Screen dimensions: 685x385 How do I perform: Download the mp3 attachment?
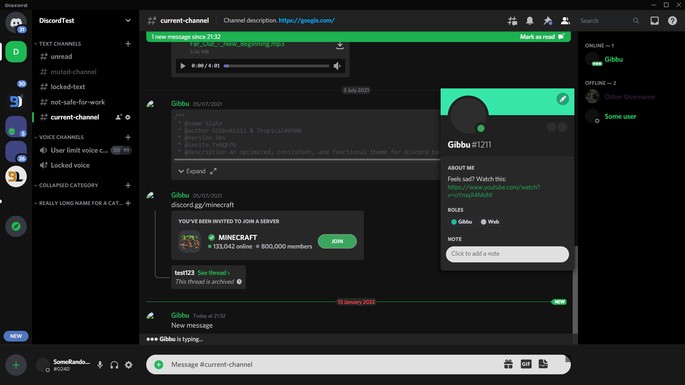point(339,45)
